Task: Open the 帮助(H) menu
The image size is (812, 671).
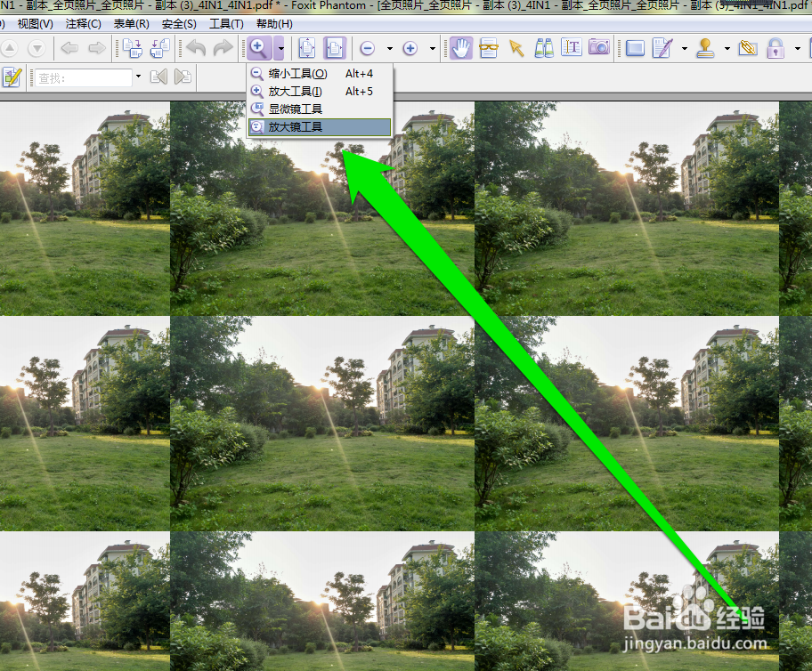Action: coord(274,24)
